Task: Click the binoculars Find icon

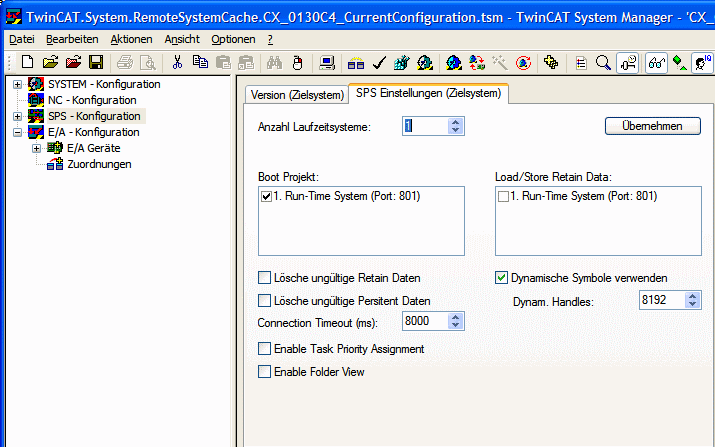Action: pos(275,62)
